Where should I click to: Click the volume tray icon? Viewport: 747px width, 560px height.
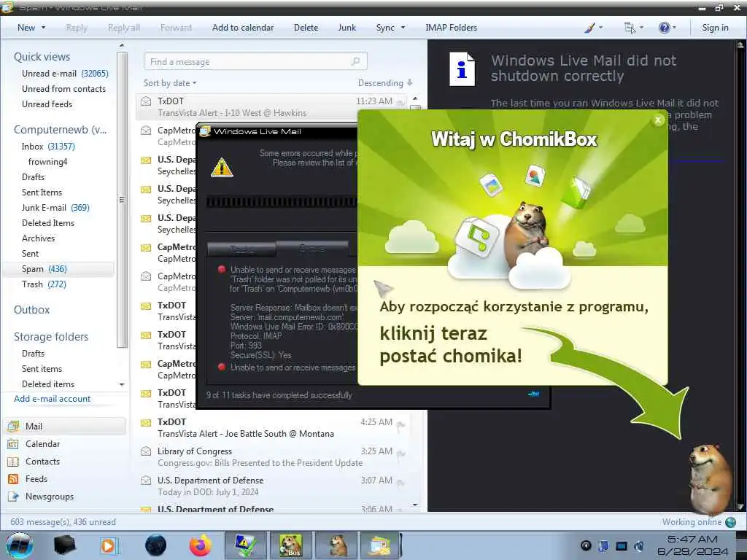(x=638, y=545)
